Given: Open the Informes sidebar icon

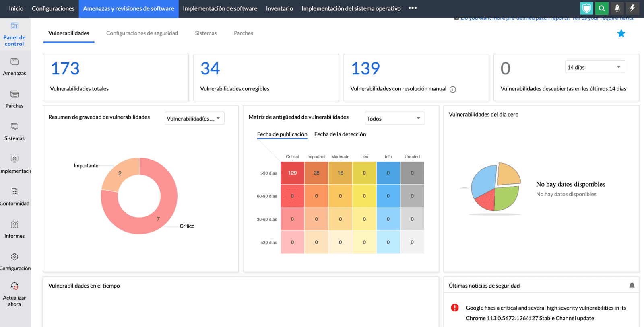Looking at the screenshot, I should (x=14, y=224).
